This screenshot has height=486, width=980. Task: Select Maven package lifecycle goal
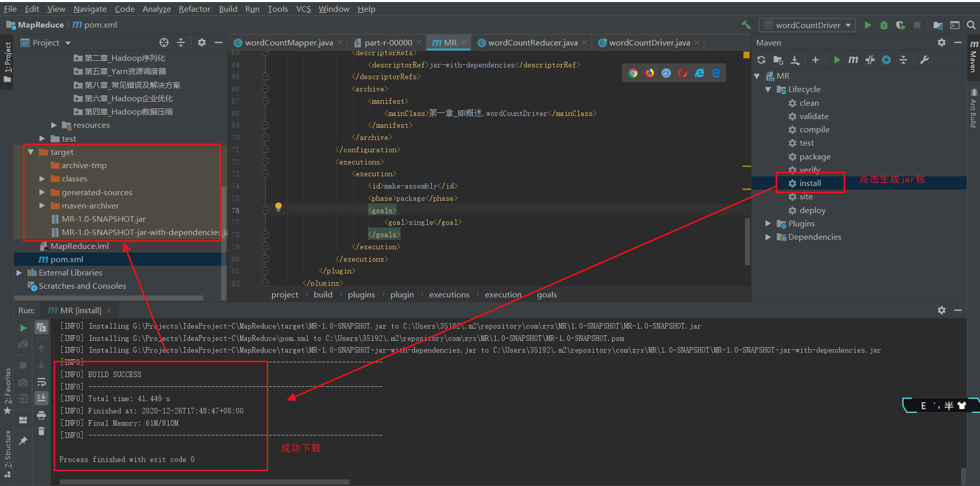coord(814,156)
